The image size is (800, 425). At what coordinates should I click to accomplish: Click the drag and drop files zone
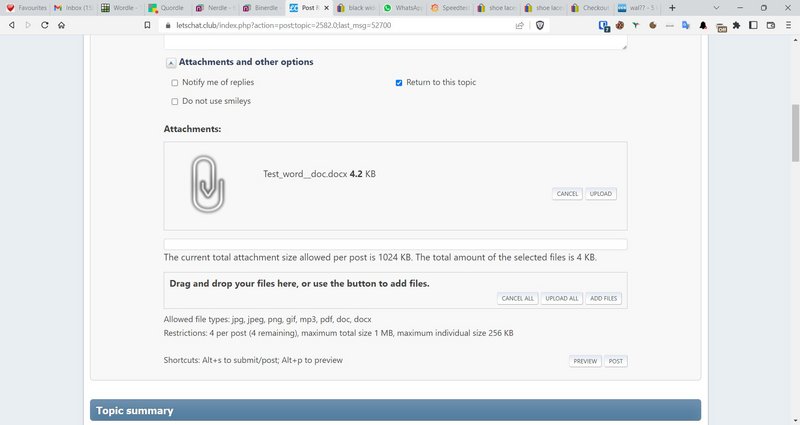pyautogui.click(x=395, y=291)
